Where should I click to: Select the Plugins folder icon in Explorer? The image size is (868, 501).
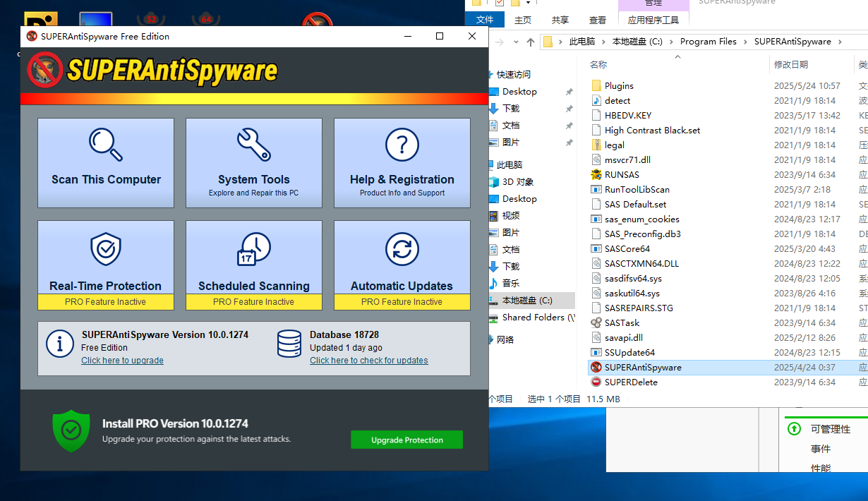point(596,85)
